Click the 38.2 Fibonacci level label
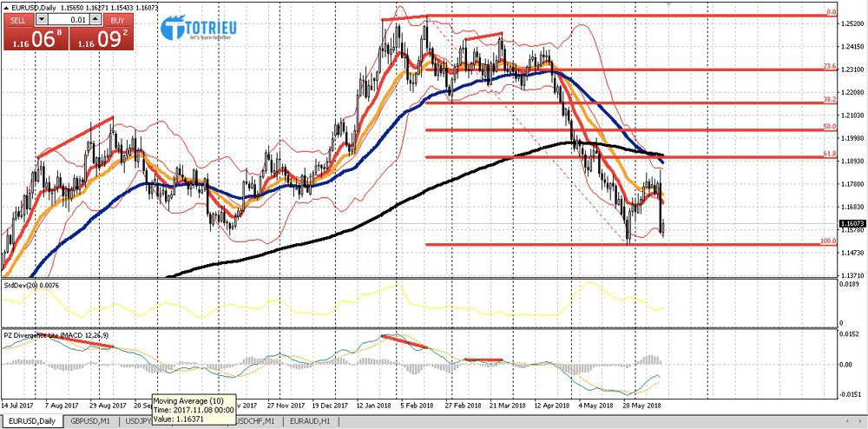This screenshot has width=868, height=429. 829,100
